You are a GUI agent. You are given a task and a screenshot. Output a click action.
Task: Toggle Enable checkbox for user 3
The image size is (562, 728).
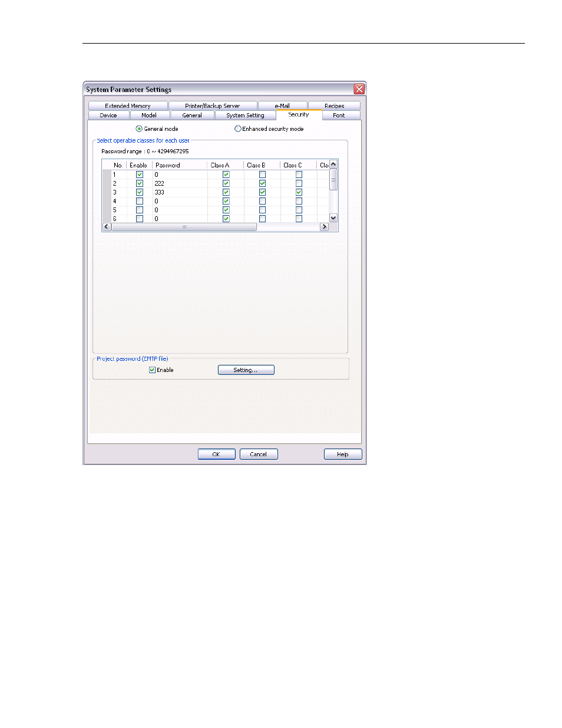(140, 192)
